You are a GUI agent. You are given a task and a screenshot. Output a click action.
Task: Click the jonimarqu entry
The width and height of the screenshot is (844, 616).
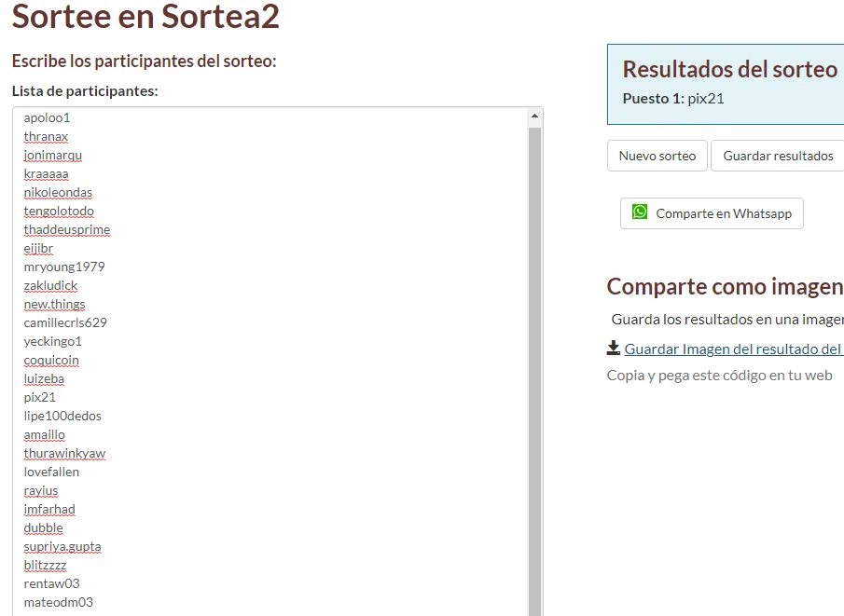tap(53, 155)
